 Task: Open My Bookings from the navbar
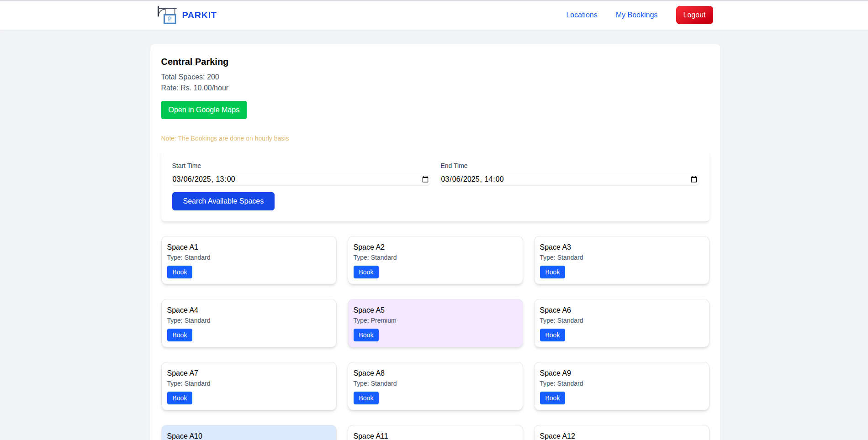click(x=636, y=15)
